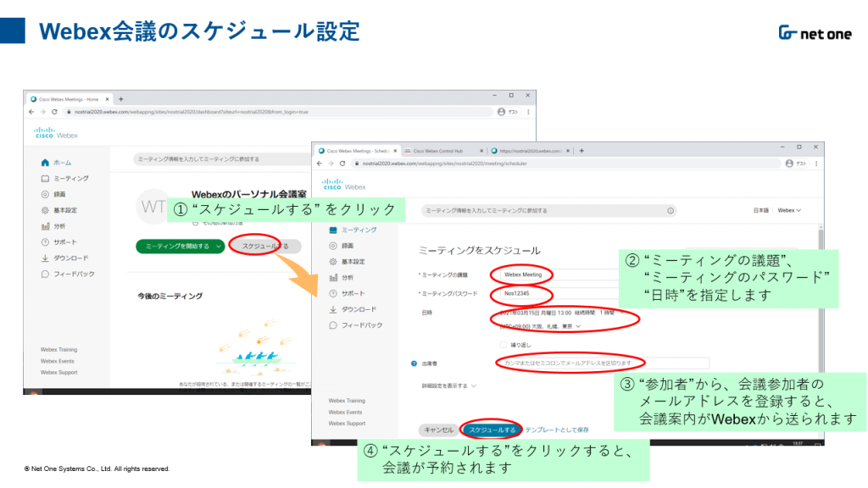
Task: Click the スケジュールする button in the Home window
Action: 265,247
